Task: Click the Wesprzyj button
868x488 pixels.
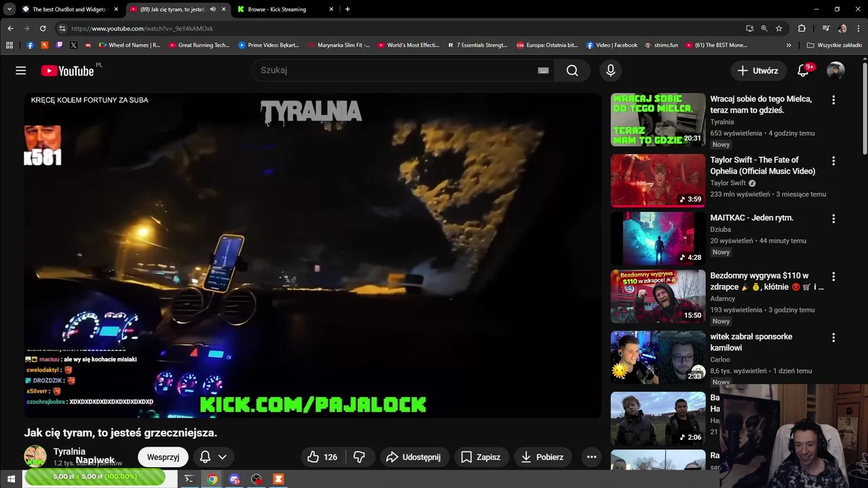Action: point(163,457)
